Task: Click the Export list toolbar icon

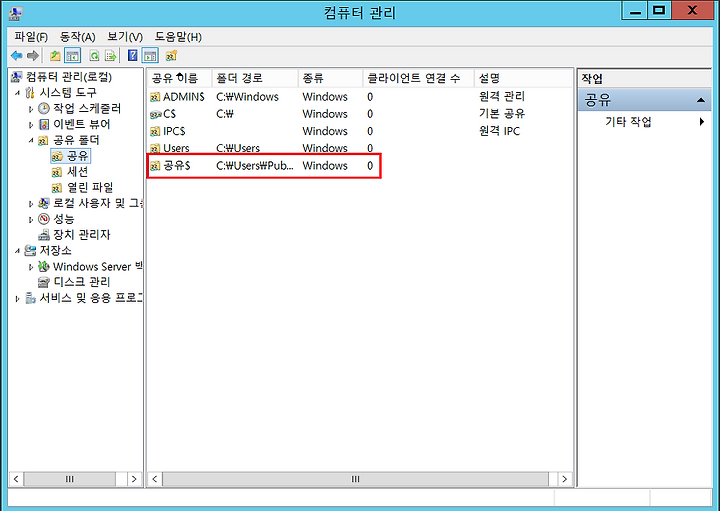Action: tap(111, 56)
